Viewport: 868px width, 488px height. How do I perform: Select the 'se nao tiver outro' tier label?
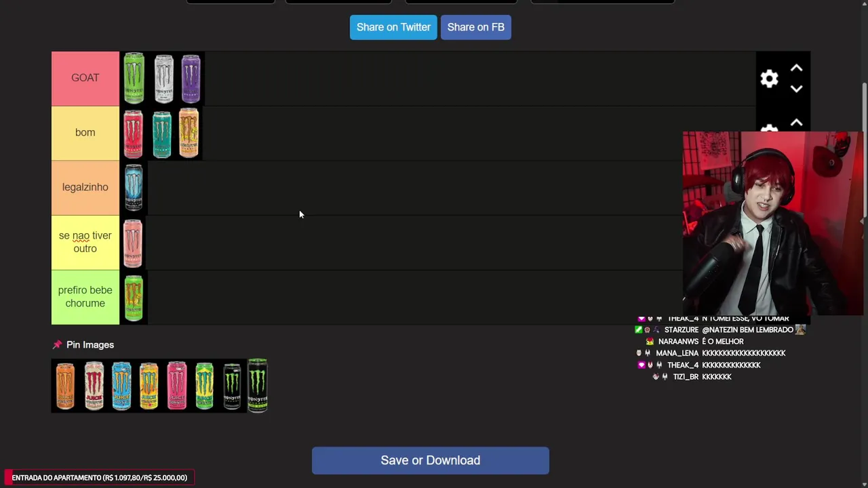tap(85, 242)
